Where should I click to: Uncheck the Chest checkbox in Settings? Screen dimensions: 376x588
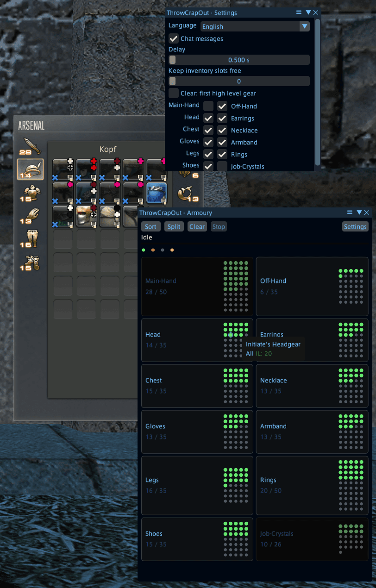click(208, 130)
